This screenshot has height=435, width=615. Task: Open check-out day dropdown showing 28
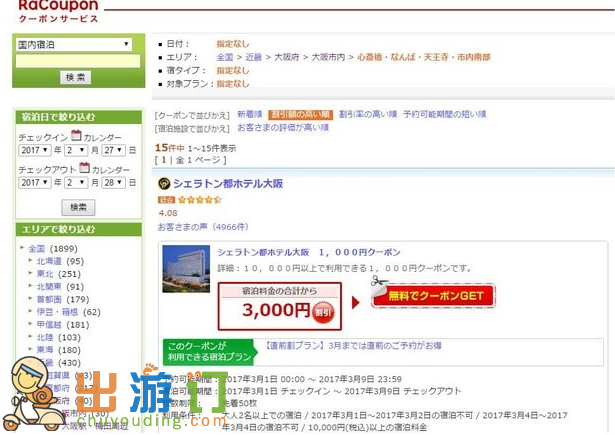coord(113,183)
